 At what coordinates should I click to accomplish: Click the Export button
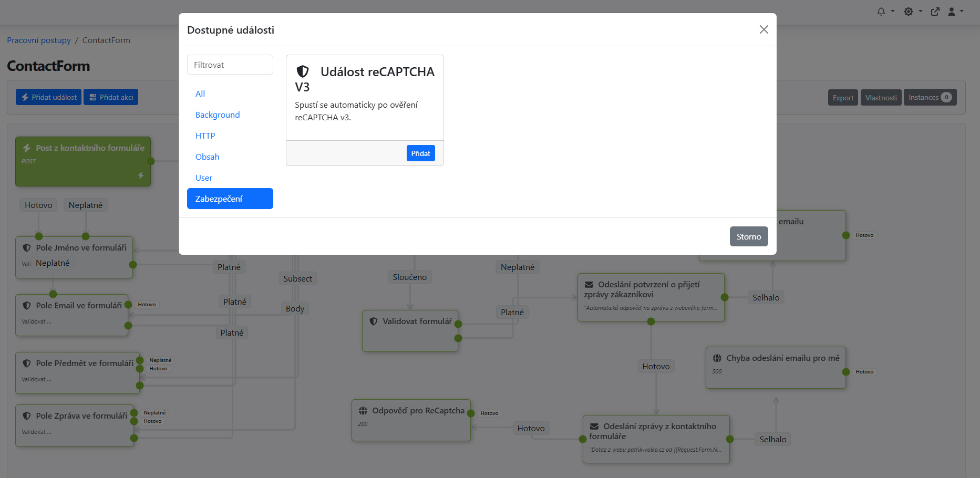pos(843,98)
